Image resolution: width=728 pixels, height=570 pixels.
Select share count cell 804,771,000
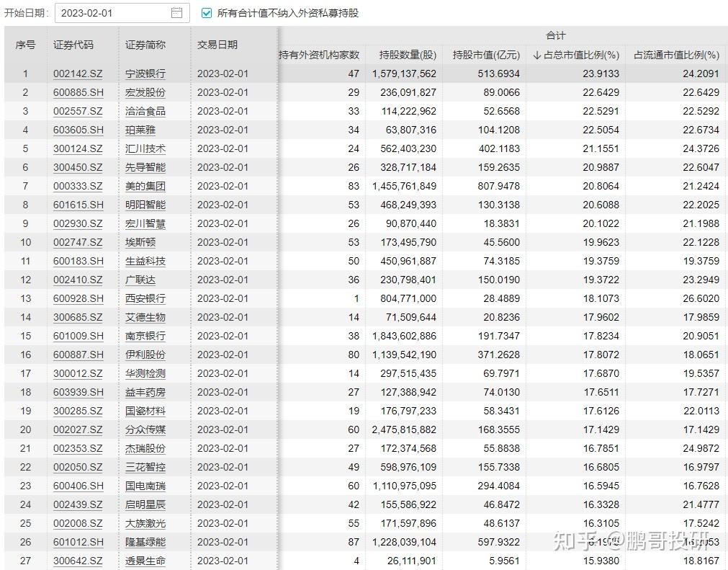(x=408, y=299)
